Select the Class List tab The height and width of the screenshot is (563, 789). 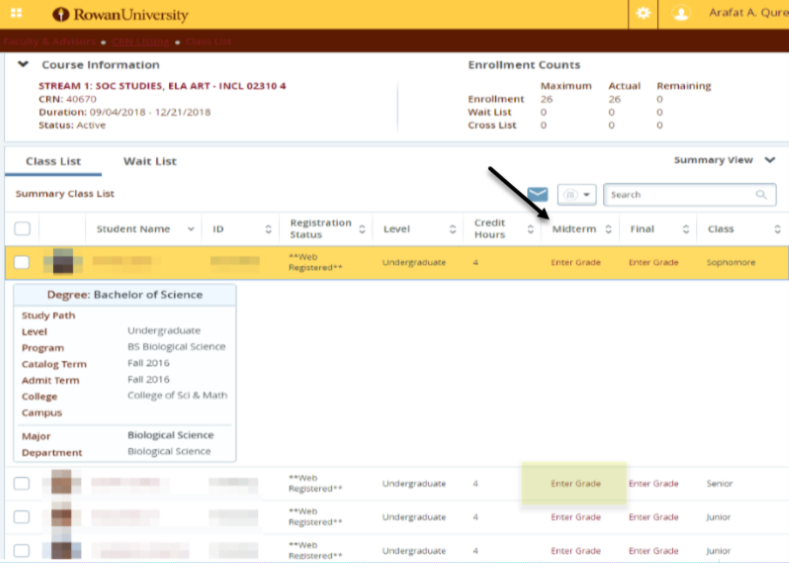(x=53, y=161)
